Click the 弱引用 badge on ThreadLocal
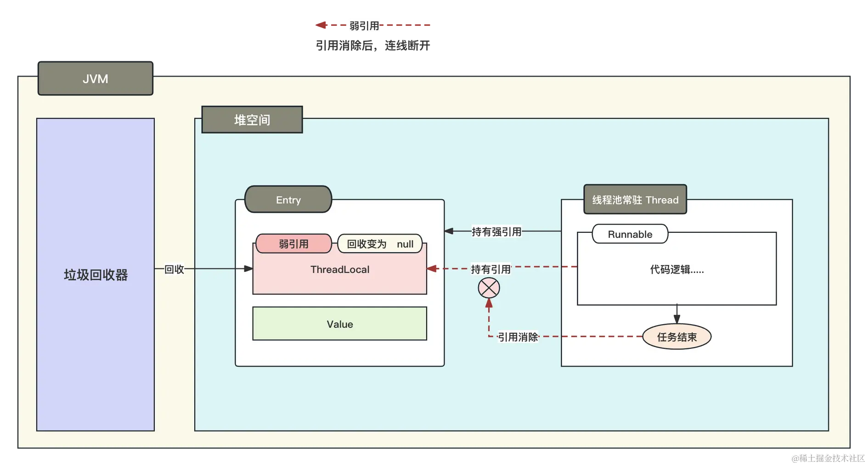Screen dimensions: 868x466 (x=294, y=244)
